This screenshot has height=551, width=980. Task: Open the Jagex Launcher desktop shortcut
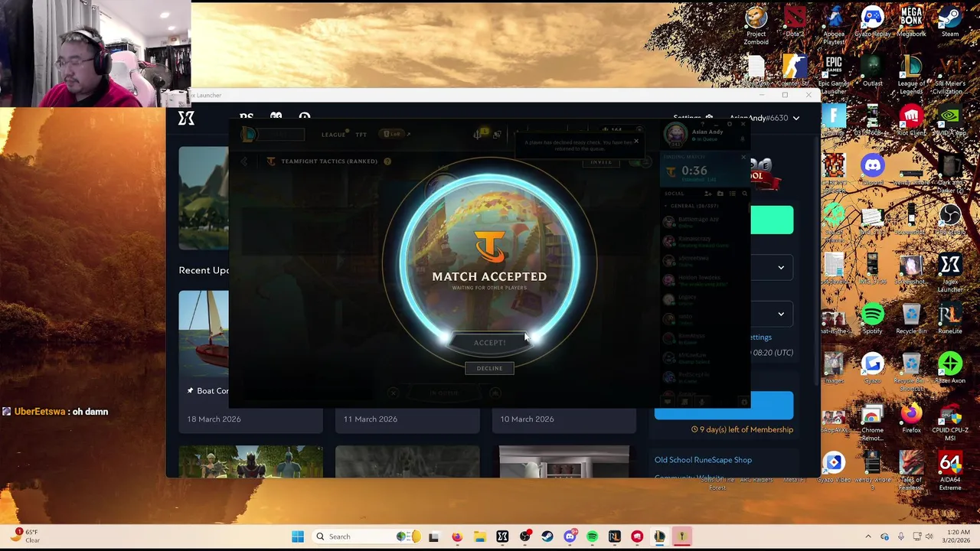coord(950,272)
